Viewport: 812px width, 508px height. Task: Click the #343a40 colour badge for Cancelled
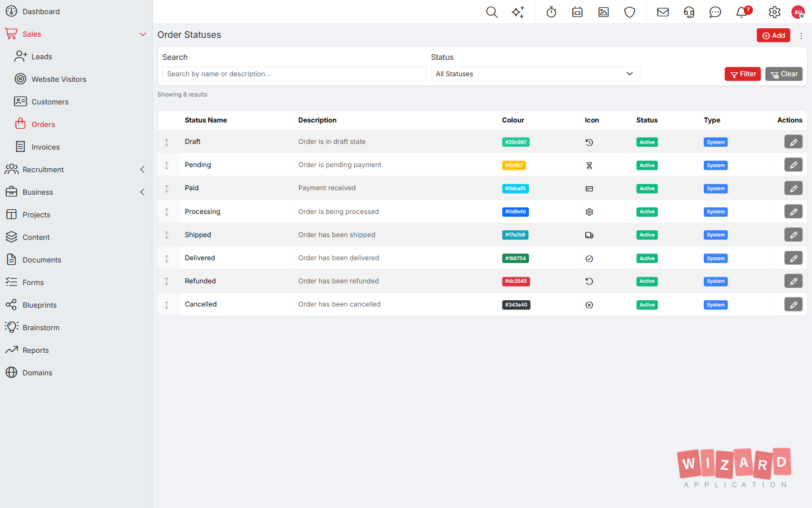[516, 305]
